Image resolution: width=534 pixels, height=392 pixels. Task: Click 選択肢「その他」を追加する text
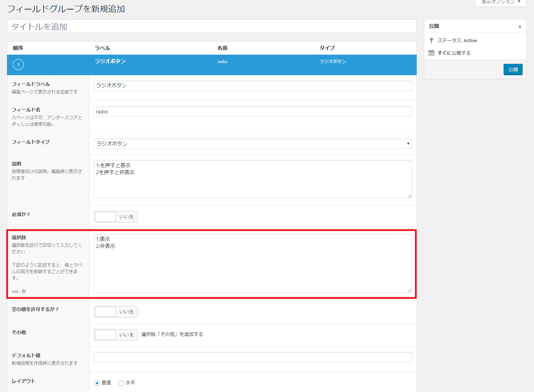pos(172,334)
